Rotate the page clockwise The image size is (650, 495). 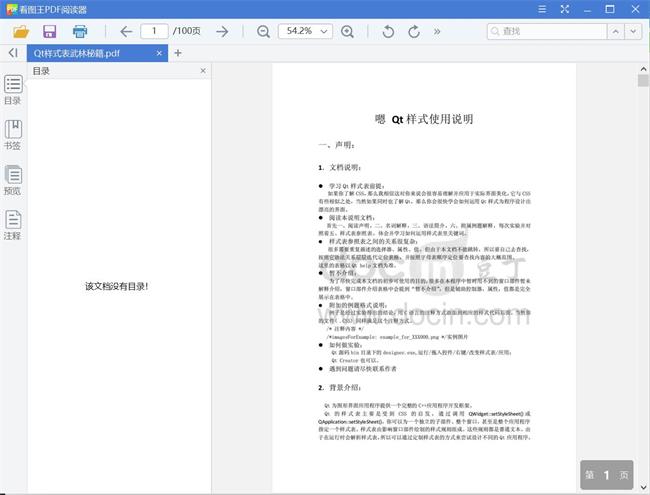[x=414, y=32]
